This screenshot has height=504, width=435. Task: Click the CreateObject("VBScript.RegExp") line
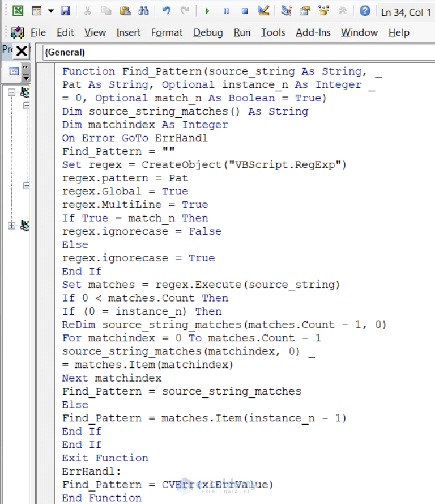tap(204, 165)
